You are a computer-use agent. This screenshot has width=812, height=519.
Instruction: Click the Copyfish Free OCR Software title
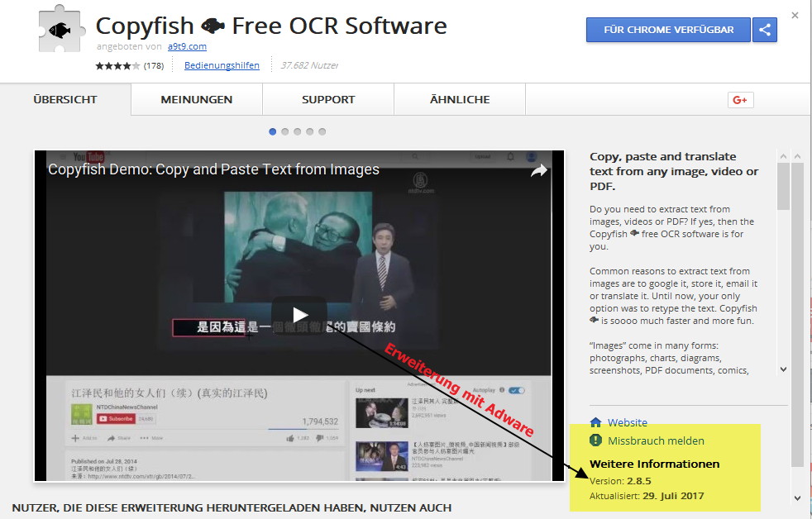pyautogui.click(x=271, y=26)
